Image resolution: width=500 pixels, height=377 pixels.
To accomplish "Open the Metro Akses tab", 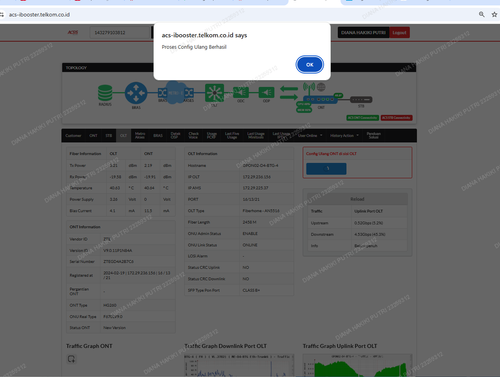I will pyautogui.click(x=140, y=136).
